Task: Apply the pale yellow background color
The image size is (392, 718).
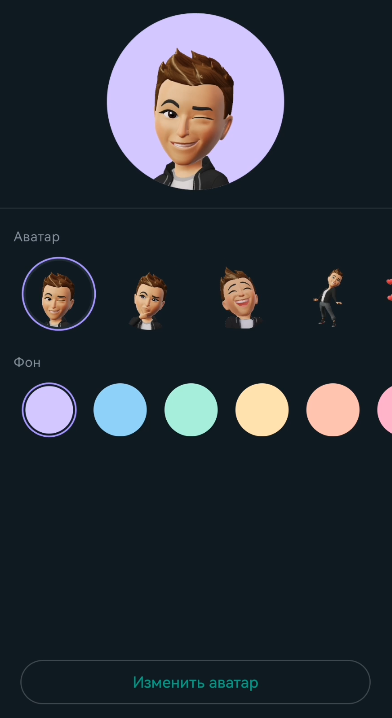Action: click(262, 409)
